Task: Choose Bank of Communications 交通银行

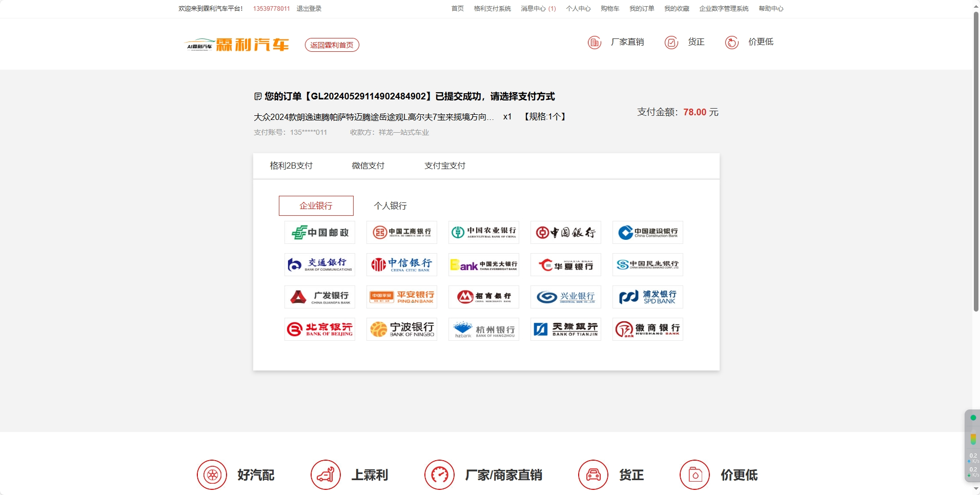Action: click(x=320, y=264)
